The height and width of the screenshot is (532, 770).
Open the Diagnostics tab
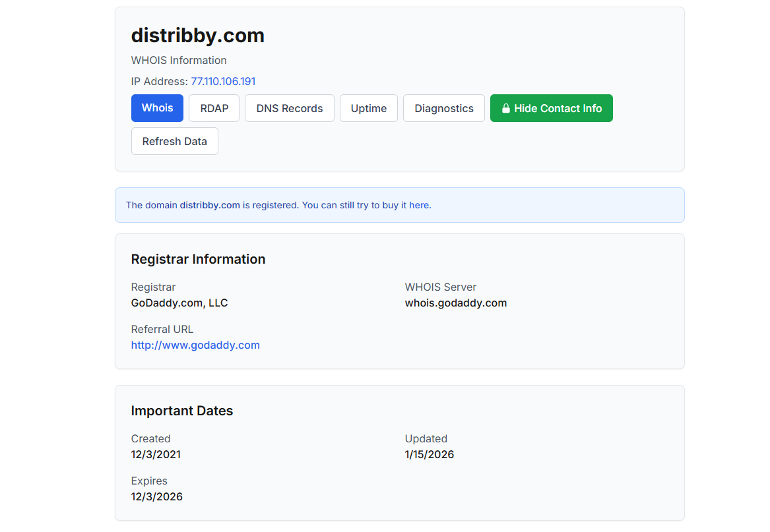[444, 108]
